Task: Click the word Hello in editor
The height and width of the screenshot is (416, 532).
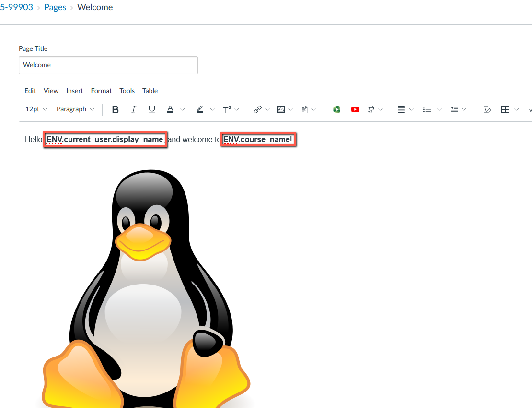Action: [x=34, y=140]
